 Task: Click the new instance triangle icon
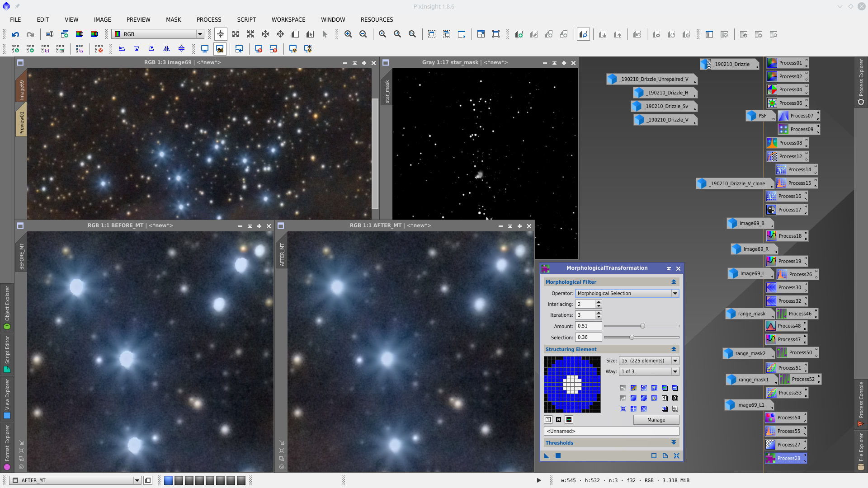(x=547, y=456)
